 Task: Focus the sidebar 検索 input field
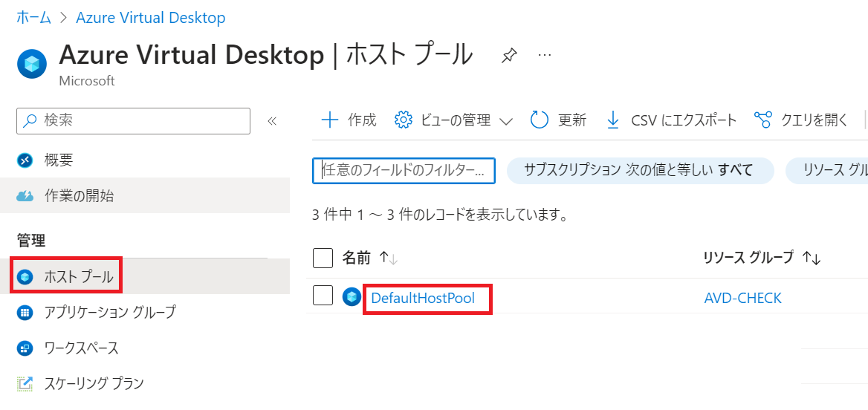point(134,120)
